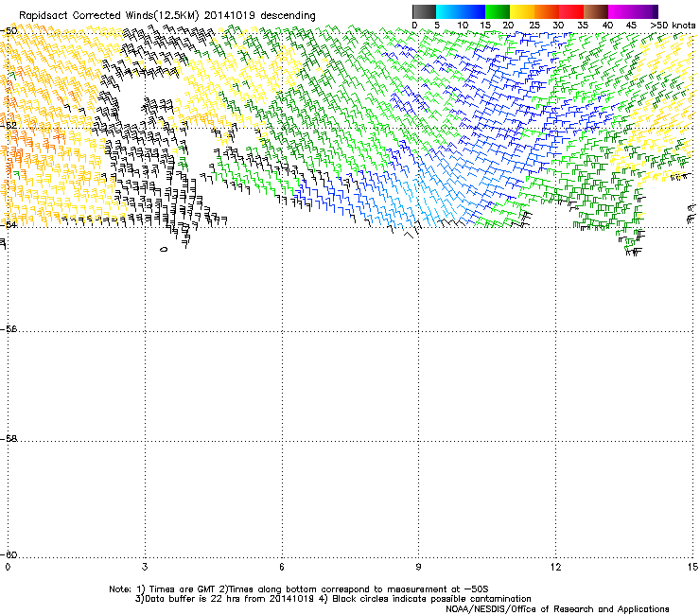Click the '5' label under the color legend
This screenshot has width=700, height=615.
pyautogui.click(x=437, y=26)
